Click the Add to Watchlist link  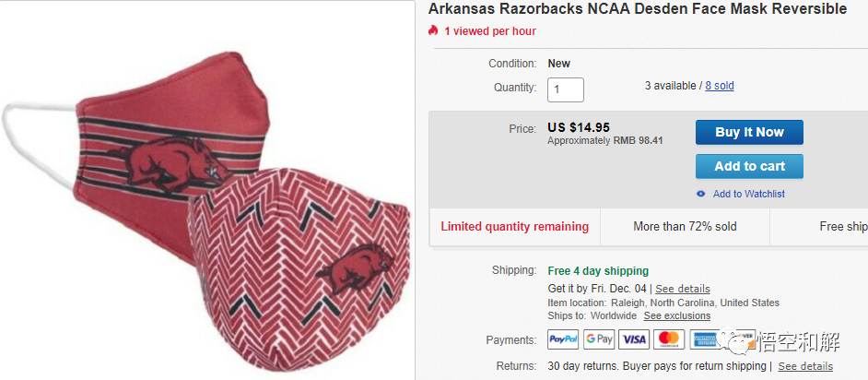click(748, 194)
